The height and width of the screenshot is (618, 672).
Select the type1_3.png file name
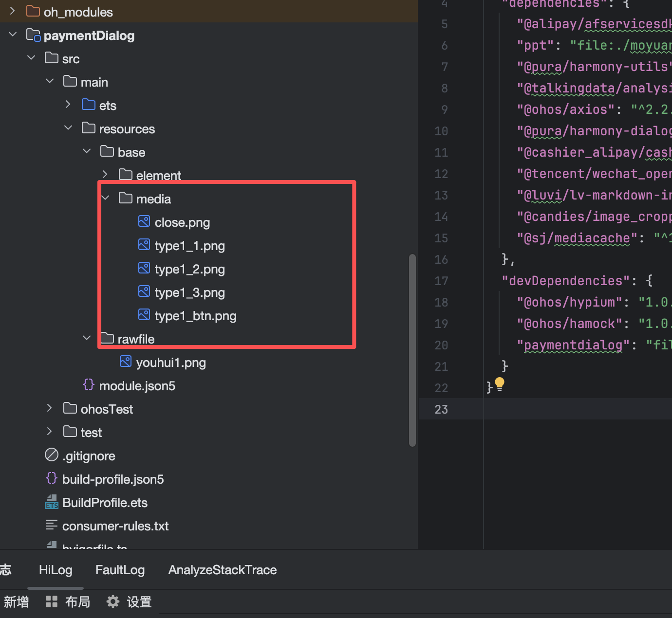tap(190, 292)
